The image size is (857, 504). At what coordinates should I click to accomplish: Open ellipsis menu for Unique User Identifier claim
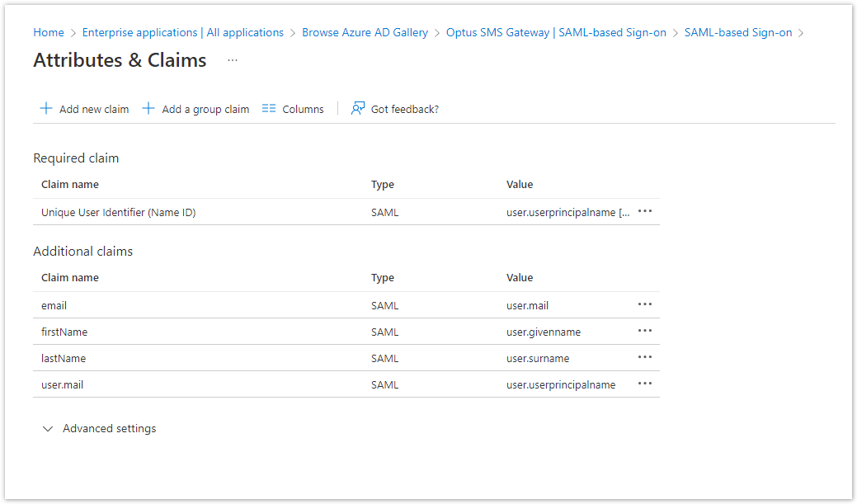[x=645, y=212]
